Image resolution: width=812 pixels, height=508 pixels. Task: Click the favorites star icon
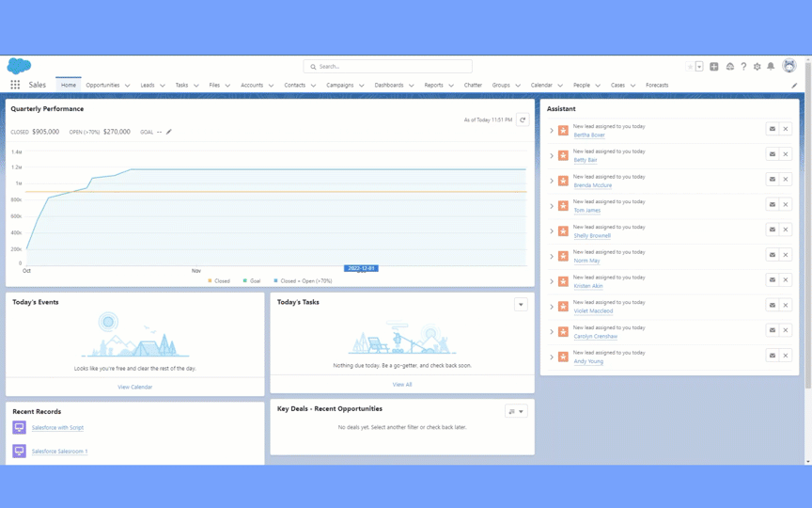690,67
